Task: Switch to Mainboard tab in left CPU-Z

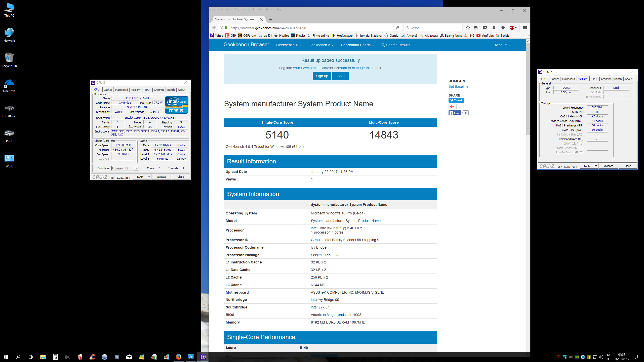Action: click(122, 90)
